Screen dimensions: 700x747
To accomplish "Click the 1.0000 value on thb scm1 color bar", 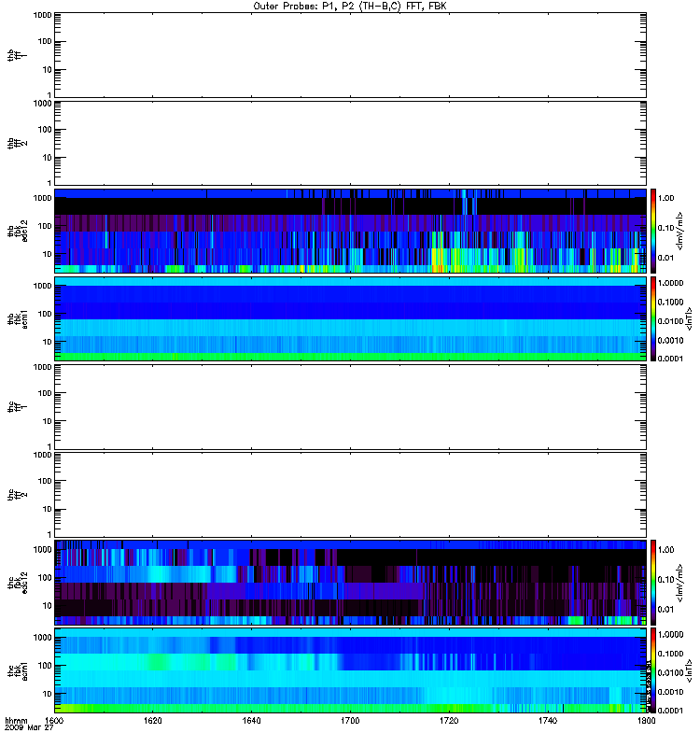I will coord(670,283).
